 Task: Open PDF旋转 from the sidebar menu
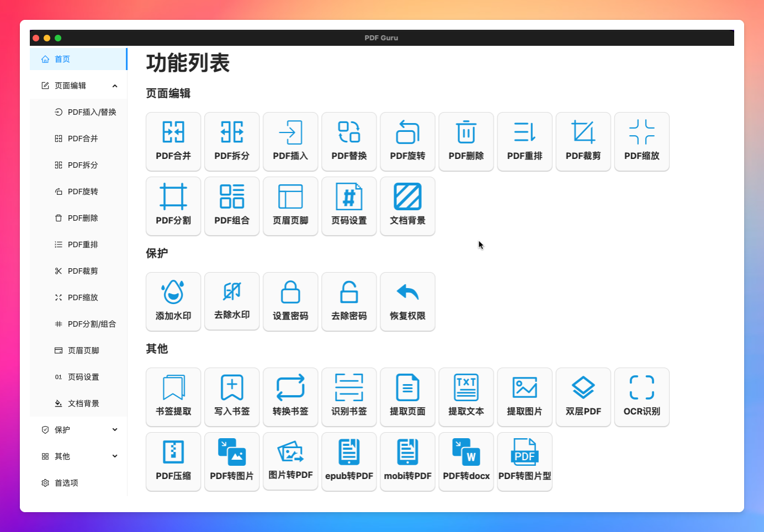click(78, 191)
